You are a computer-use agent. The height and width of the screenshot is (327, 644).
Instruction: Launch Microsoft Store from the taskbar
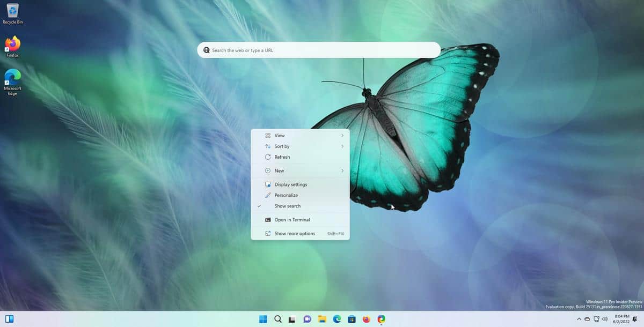point(352,318)
